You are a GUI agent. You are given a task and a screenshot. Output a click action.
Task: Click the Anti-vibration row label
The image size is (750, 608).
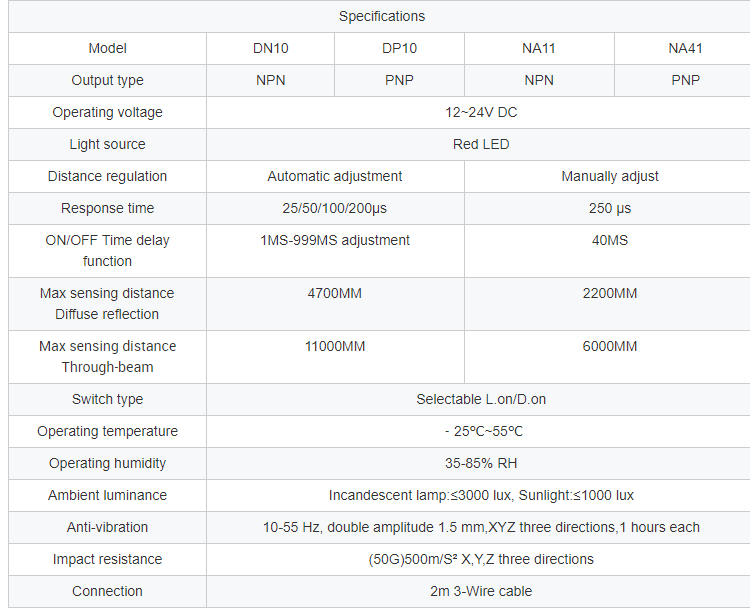click(x=107, y=527)
